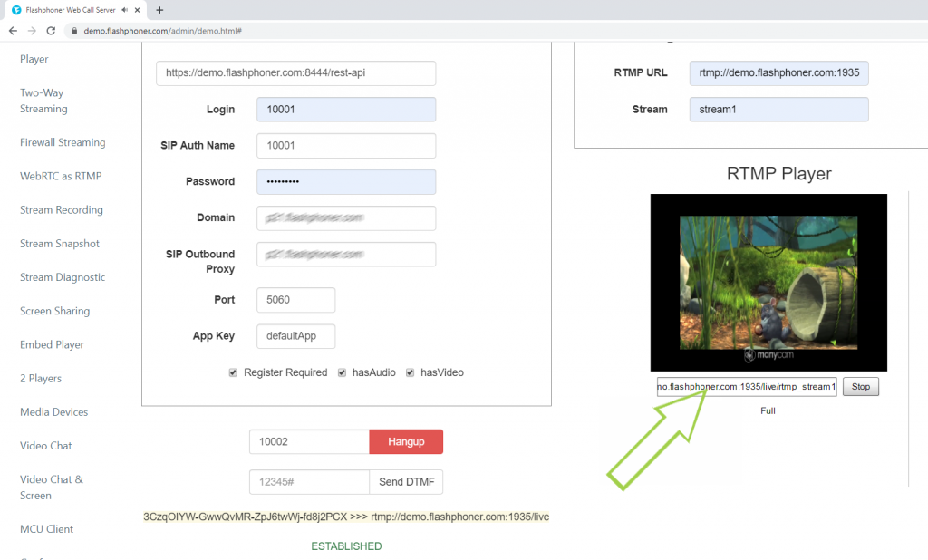Uncheck the hasAudio checkbox
This screenshot has height=560, width=928.
342,372
